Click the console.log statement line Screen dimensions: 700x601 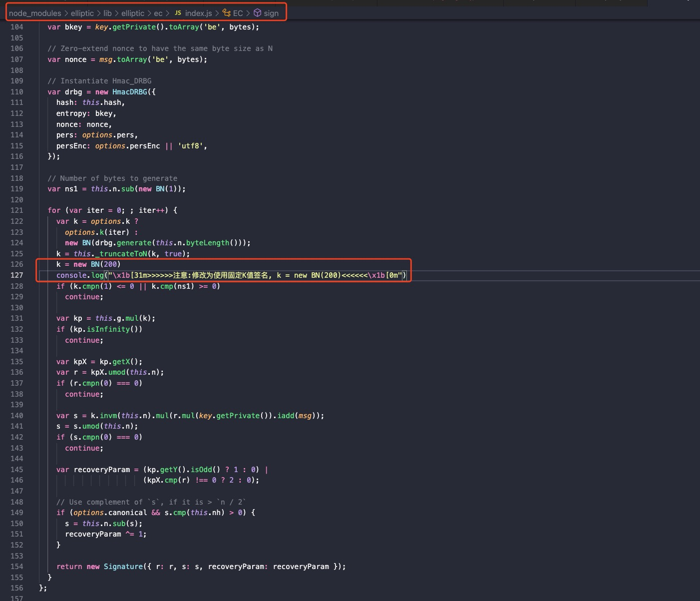pyautogui.click(x=231, y=275)
